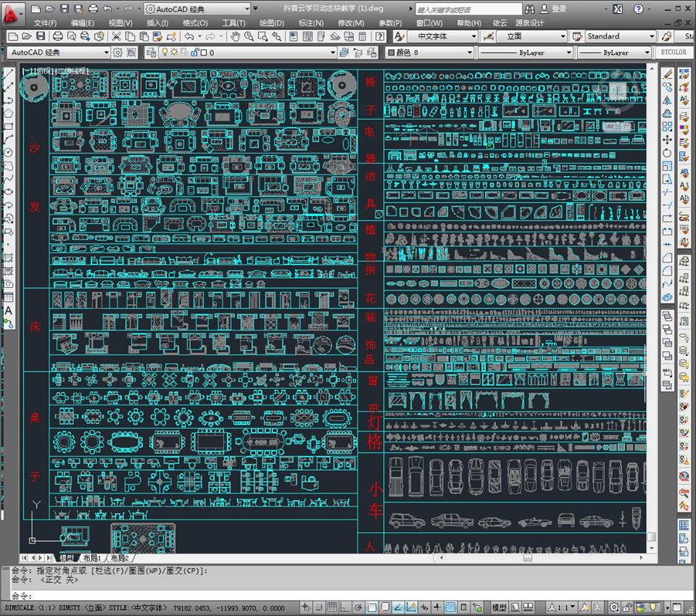The width and height of the screenshot is (696, 616).
Task: Click the BYCOLOR color swatch
Action: click(674, 51)
